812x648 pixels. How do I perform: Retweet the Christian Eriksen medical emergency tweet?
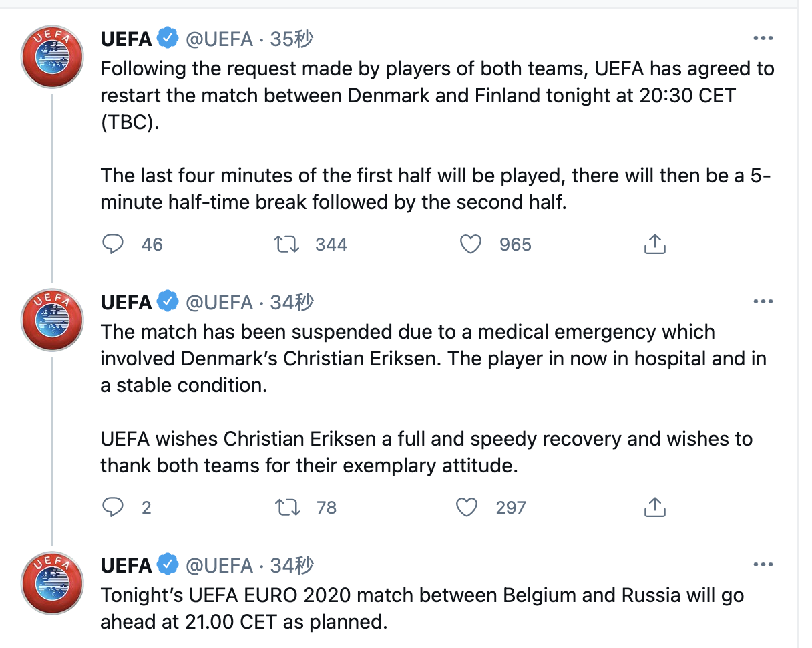coord(287,508)
